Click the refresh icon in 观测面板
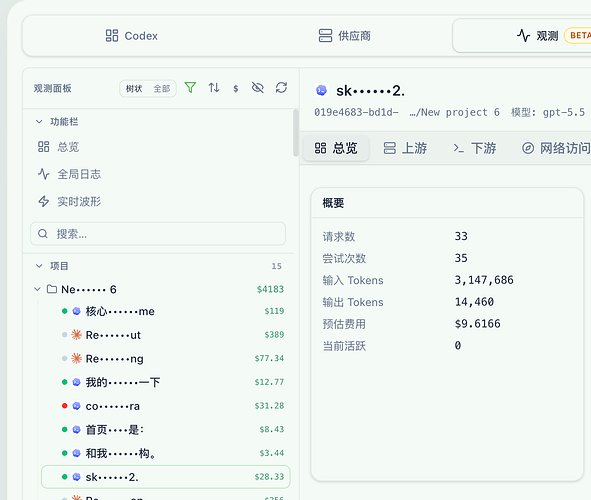The width and height of the screenshot is (591, 500). pyautogui.click(x=281, y=88)
